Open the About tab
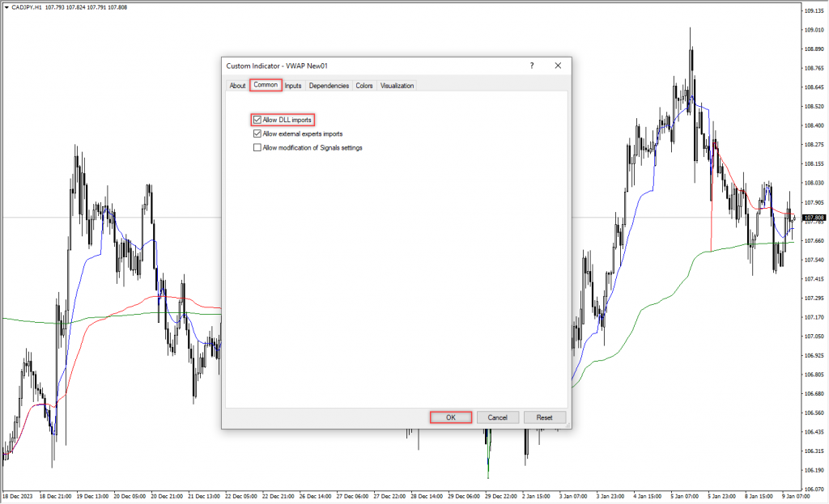 (237, 86)
